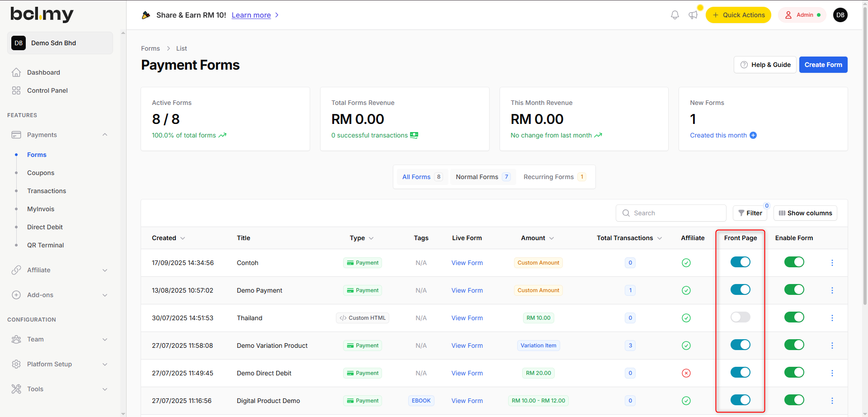This screenshot has width=868, height=417.
Task: Open the three-dot menu for the Demo Payment row
Action: [x=832, y=290]
